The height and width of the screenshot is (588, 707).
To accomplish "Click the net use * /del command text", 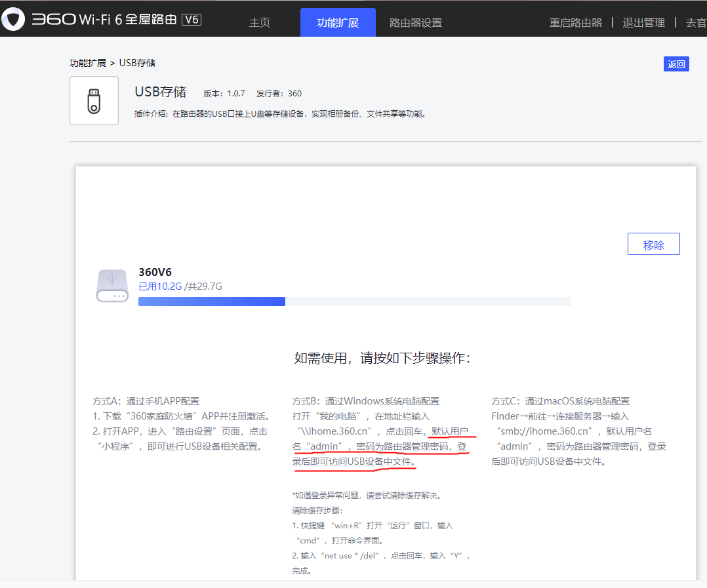I will (350, 556).
